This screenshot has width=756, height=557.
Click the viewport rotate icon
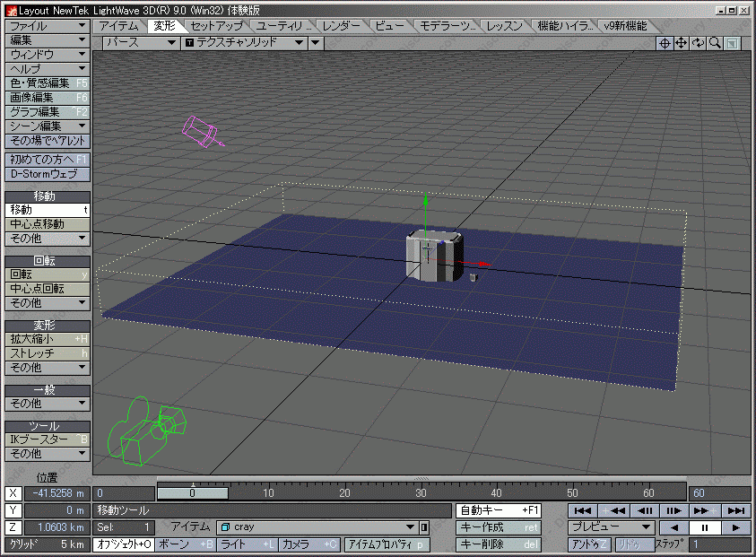tap(699, 43)
